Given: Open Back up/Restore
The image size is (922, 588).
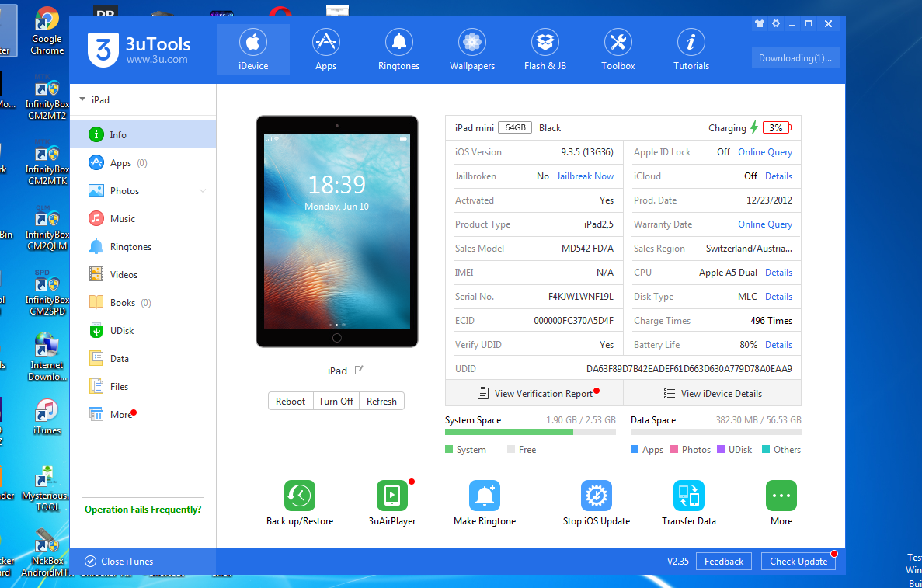Looking at the screenshot, I should click(x=300, y=503).
